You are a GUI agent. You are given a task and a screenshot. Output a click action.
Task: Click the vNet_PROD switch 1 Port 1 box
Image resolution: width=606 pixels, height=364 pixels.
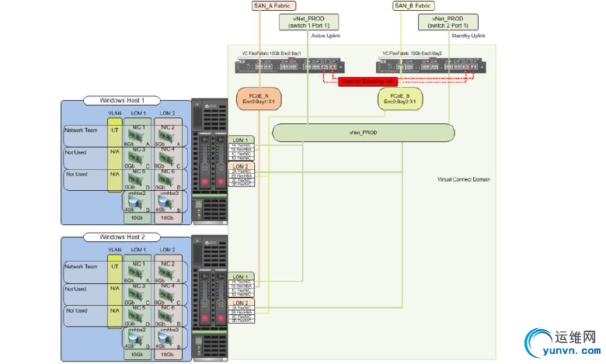point(308,22)
